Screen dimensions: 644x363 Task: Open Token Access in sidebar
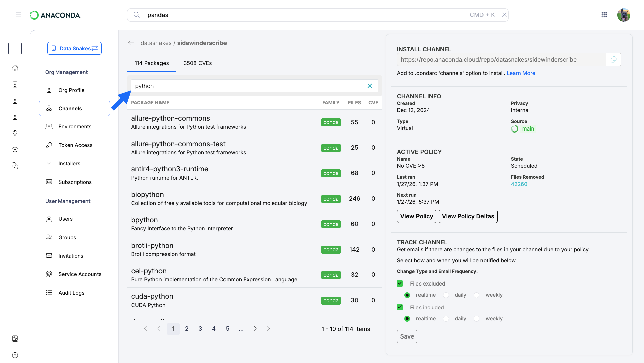75,145
